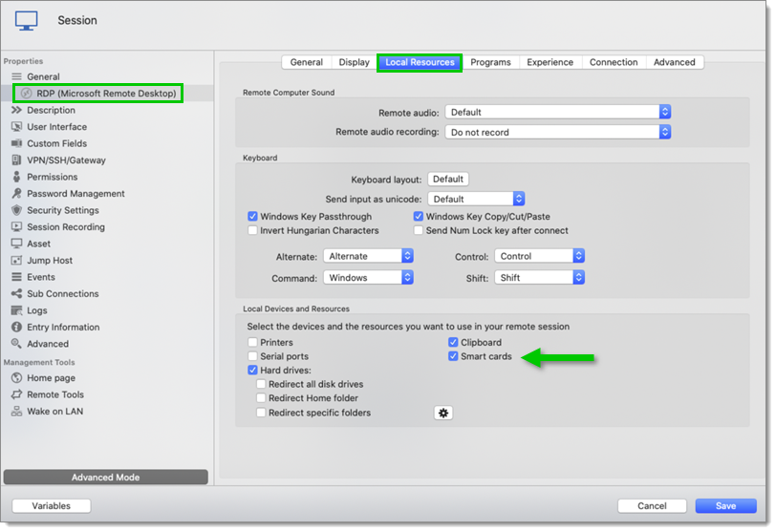Screen dimensions: 776x532
Task: Click the RDP Microsoft Remote Desktop icon
Action: (x=27, y=94)
